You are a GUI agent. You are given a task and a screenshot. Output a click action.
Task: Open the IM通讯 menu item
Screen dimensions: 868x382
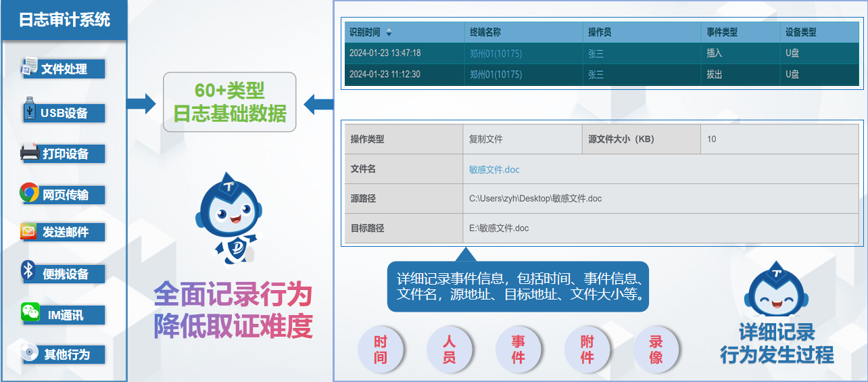point(64,314)
